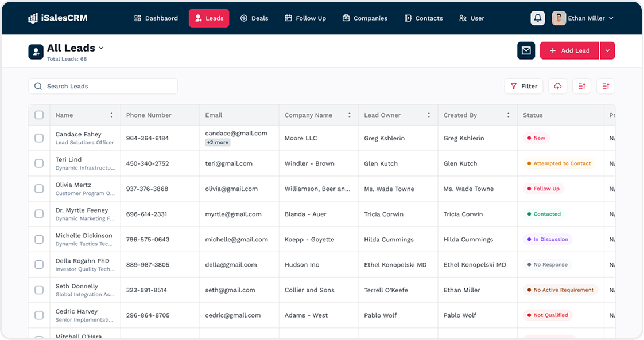Click the cloud upload icon button

click(x=558, y=86)
